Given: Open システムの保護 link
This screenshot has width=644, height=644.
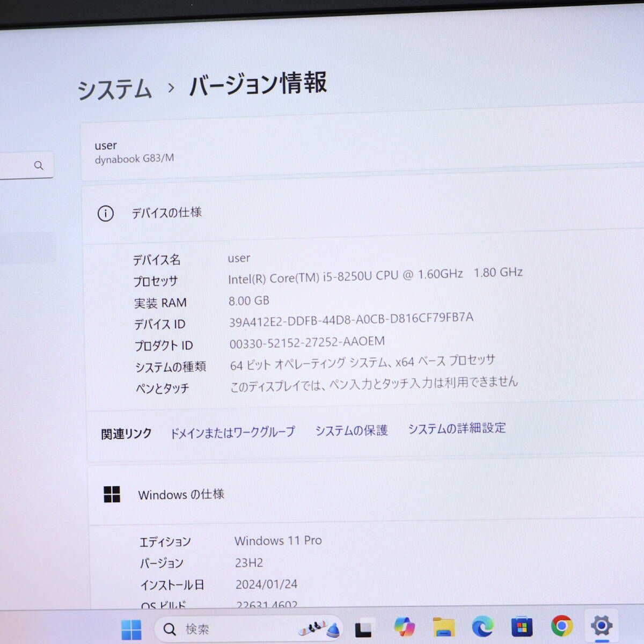Looking at the screenshot, I should pos(352,430).
